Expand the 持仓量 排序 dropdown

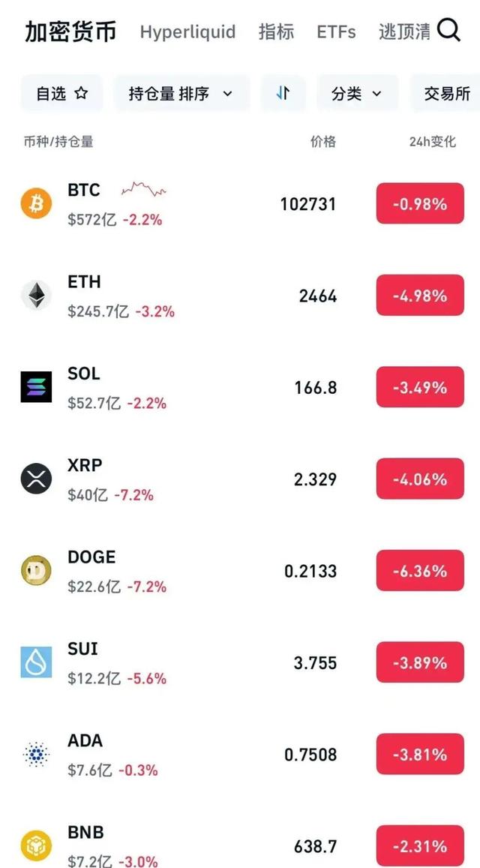pyautogui.click(x=181, y=94)
